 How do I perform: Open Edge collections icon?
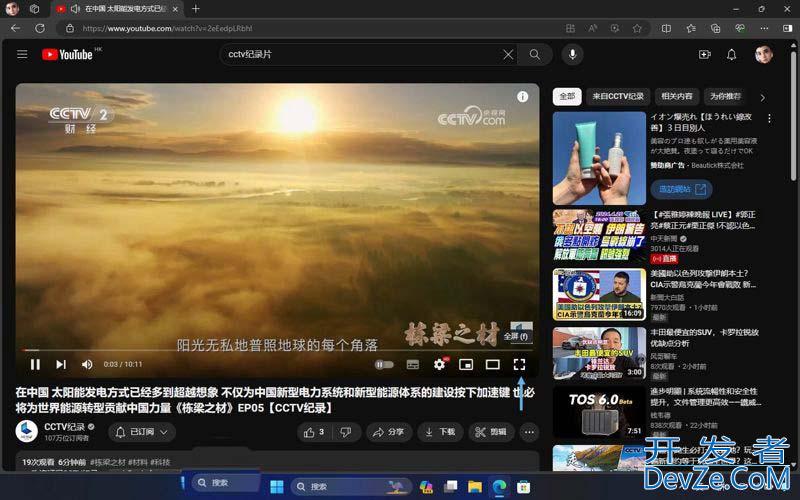(x=715, y=29)
